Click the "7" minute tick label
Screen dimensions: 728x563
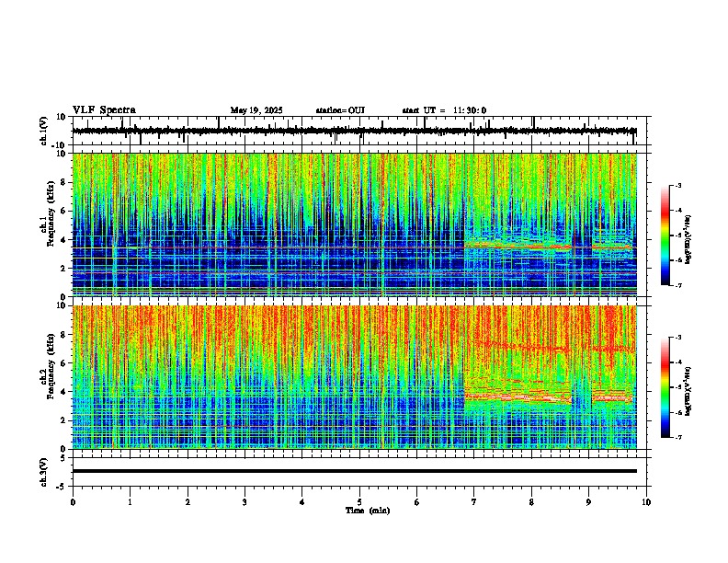(474, 502)
